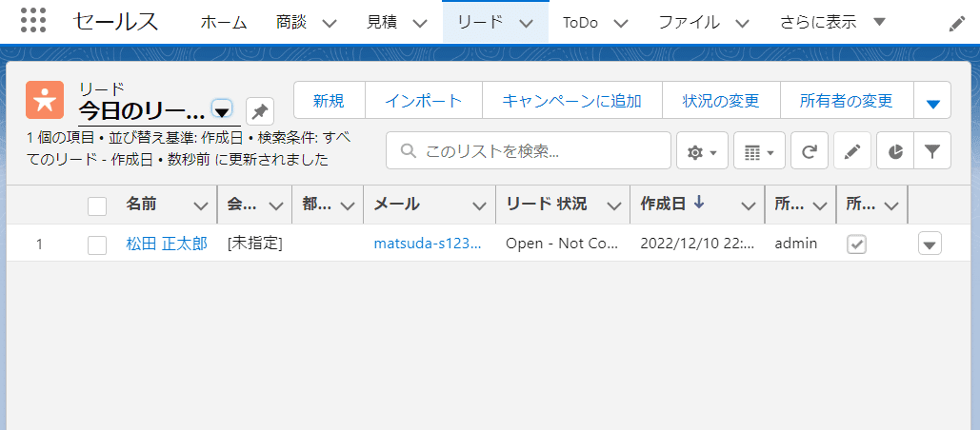Open the table display-as selector

[x=759, y=150]
